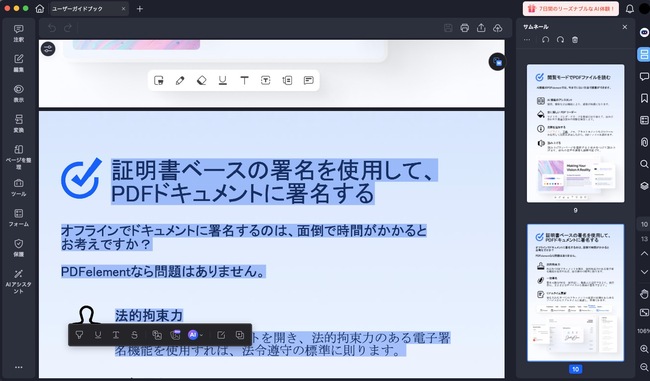
Task: Select callout tool in page illustration
Action: tap(287, 80)
